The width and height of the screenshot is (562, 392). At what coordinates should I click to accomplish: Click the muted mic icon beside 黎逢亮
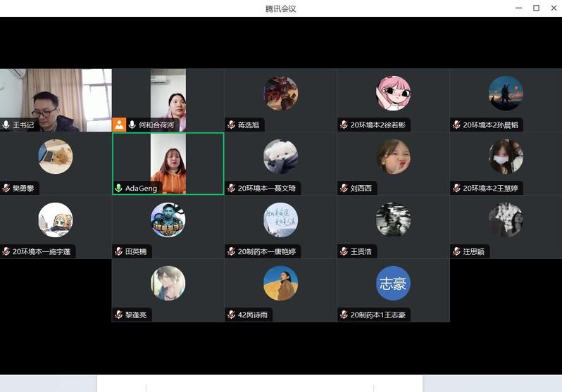118,315
